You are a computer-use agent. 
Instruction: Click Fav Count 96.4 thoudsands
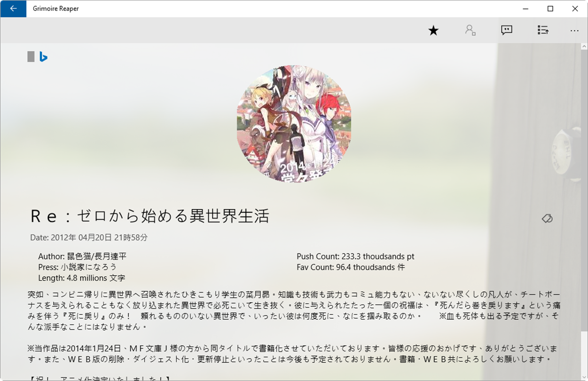[351, 267]
